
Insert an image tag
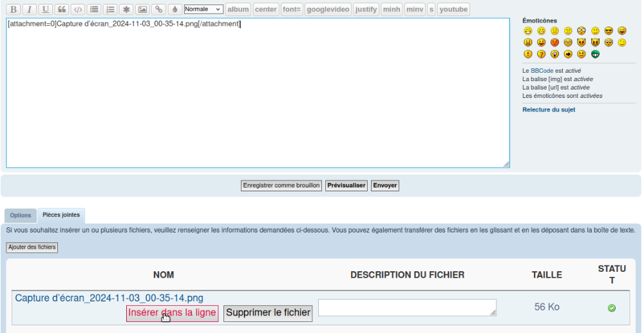(142, 10)
